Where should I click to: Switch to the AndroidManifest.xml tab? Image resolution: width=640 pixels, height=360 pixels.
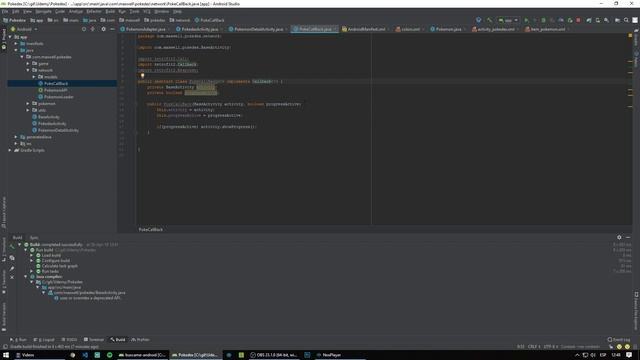(x=366, y=29)
